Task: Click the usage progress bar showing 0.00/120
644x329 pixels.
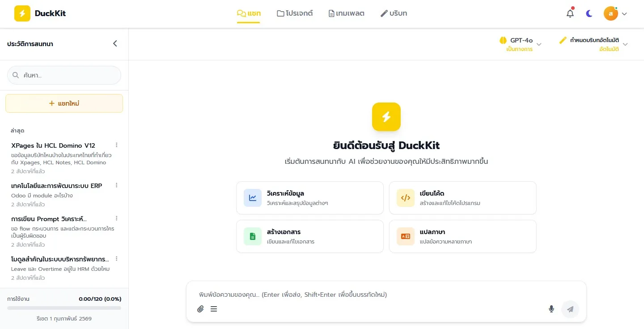Action: [x=64, y=308]
